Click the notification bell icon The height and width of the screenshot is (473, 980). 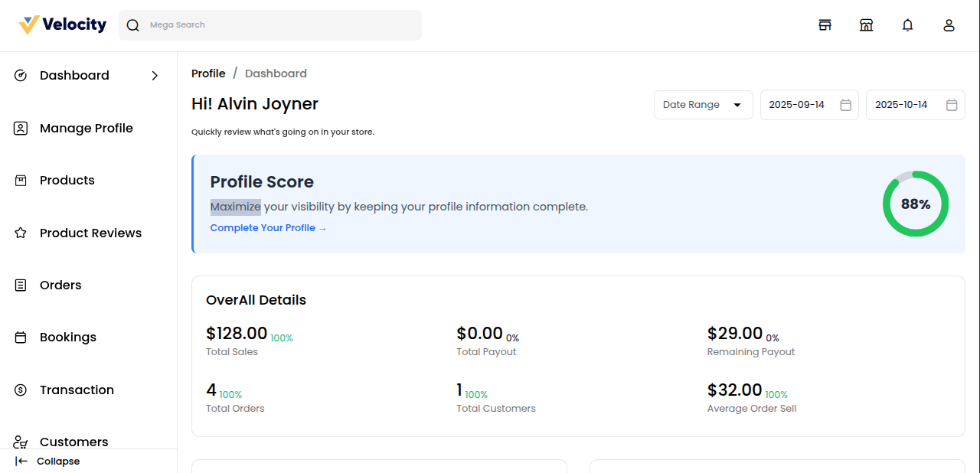907,25
